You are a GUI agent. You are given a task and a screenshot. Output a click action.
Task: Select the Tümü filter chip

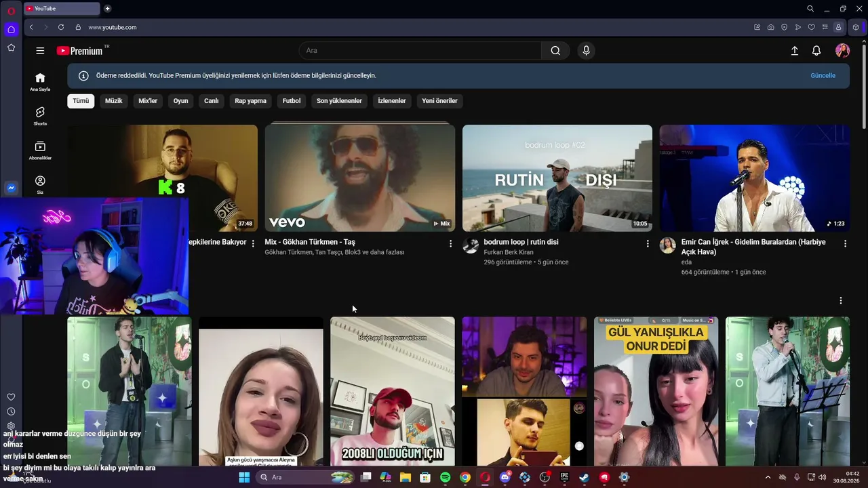pyautogui.click(x=81, y=101)
